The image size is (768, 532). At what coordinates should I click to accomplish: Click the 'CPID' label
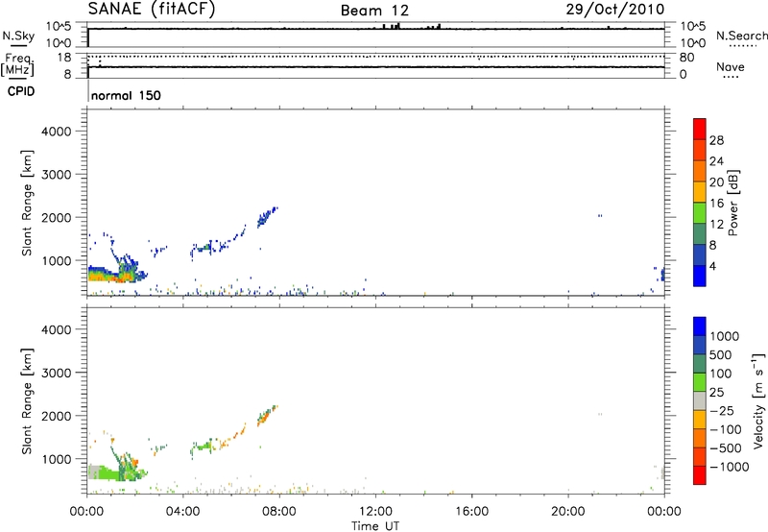(21, 91)
